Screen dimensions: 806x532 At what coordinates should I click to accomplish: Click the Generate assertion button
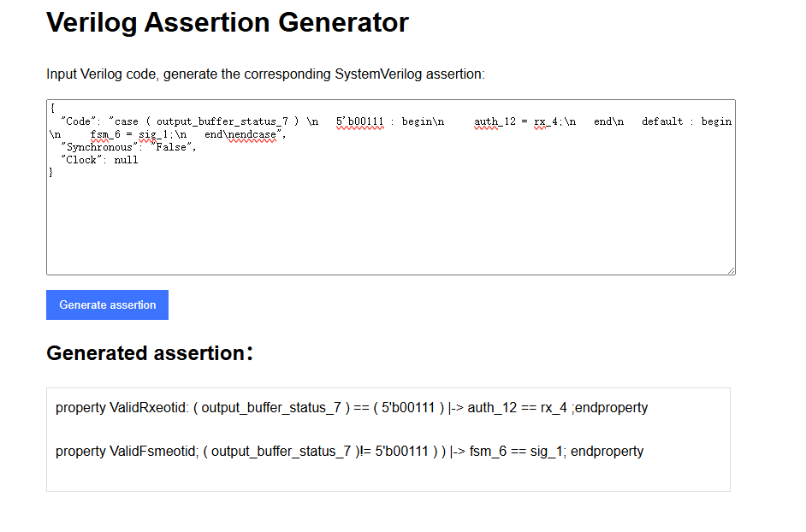pyautogui.click(x=107, y=305)
